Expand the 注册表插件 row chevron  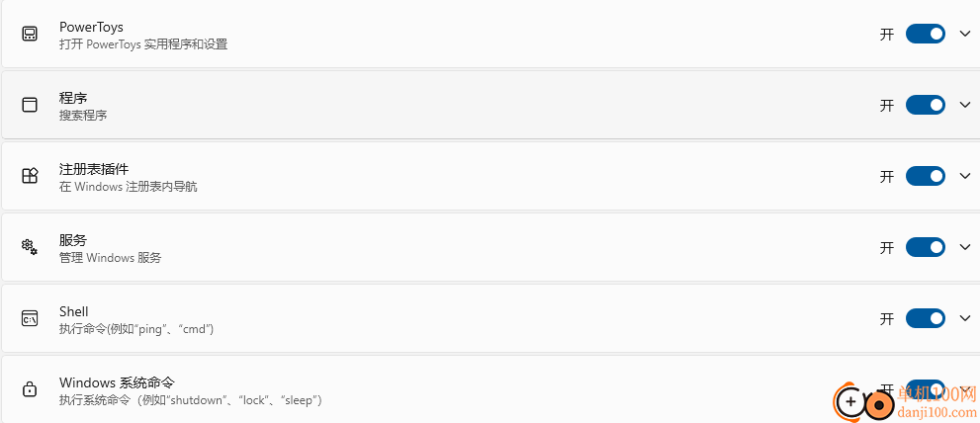tap(964, 176)
